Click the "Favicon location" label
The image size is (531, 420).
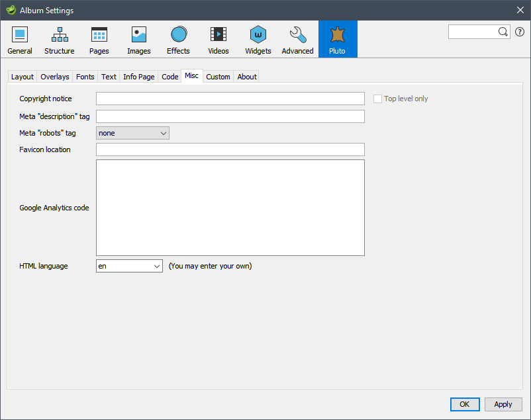click(x=45, y=149)
